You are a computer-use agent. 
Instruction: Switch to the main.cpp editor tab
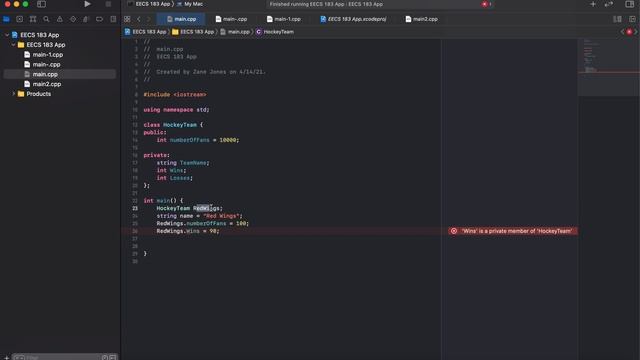[x=181, y=19]
